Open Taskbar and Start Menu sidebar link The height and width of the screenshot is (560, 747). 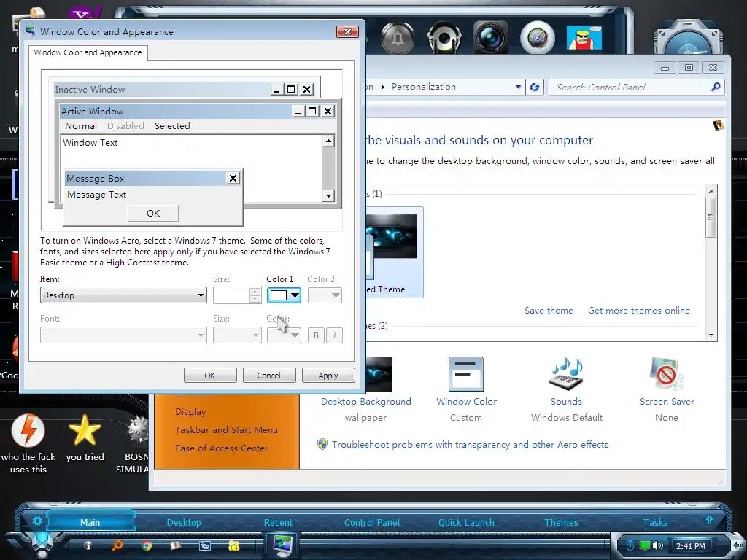point(226,429)
